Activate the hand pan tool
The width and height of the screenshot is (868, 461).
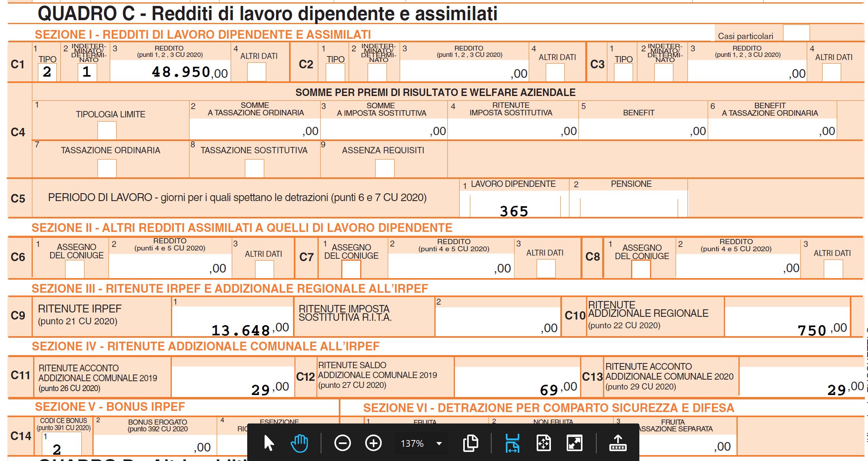299,443
